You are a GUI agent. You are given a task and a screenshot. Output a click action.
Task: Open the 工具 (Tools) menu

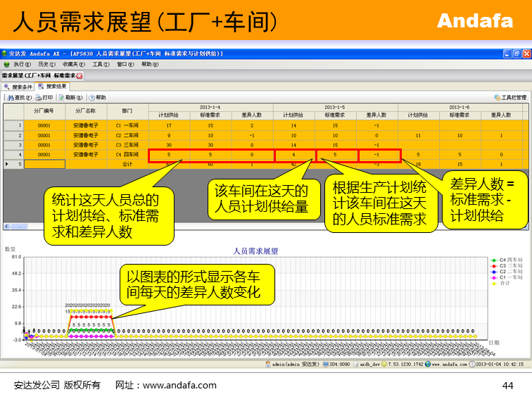tap(101, 64)
